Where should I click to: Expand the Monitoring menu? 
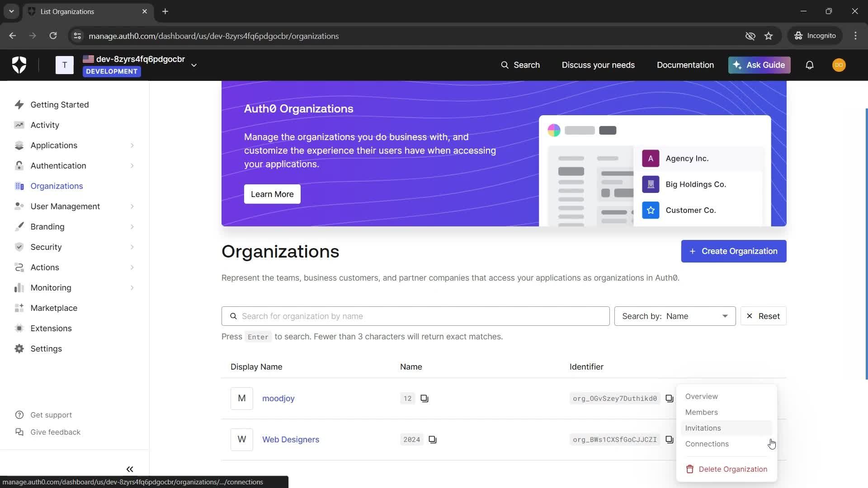click(132, 288)
